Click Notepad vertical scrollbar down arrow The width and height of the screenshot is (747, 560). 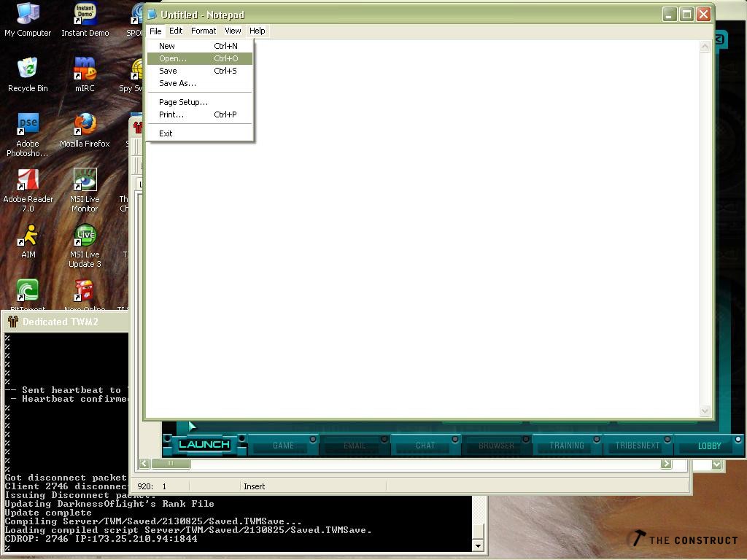click(705, 411)
